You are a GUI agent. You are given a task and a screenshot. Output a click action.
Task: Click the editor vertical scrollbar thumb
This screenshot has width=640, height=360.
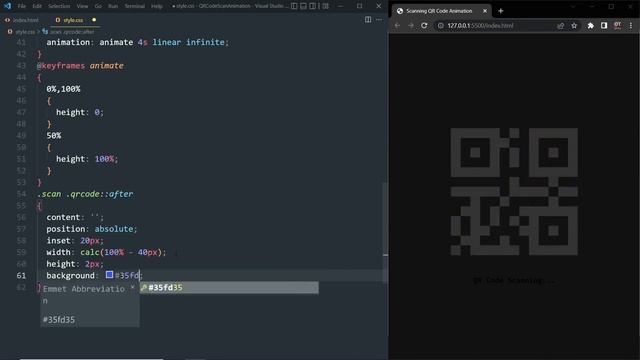pyautogui.click(x=385, y=233)
